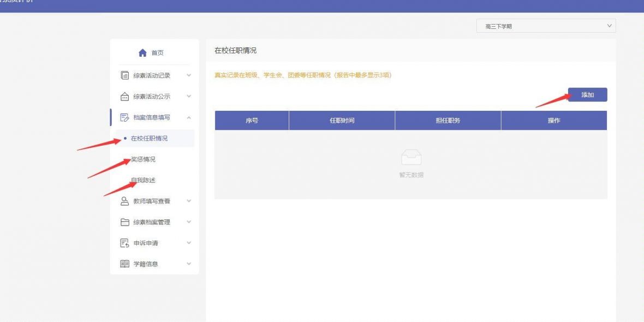Screen dimensions: 644x322
Task: Select the radio bullet beside 在校任职情况
Action: tap(124, 138)
